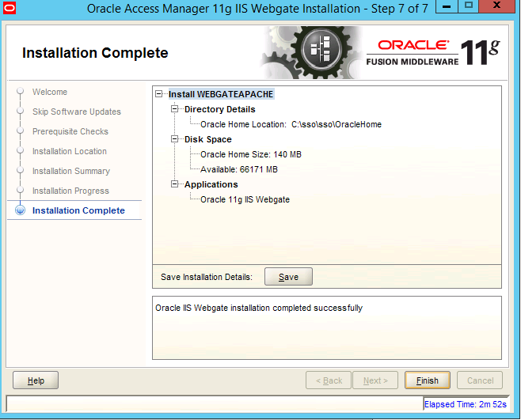The height and width of the screenshot is (420, 521).
Task: Go to the Installation Summary step
Action: pos(71,171)
